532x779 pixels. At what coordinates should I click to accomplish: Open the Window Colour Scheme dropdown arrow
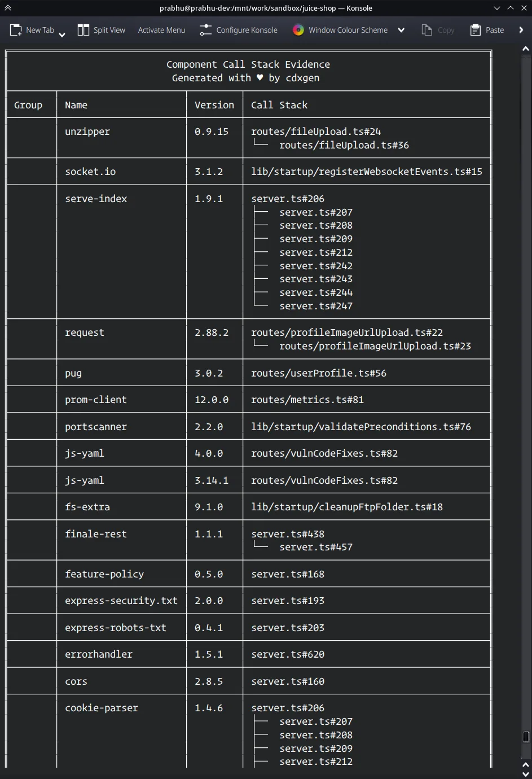(x=401, y=30)
